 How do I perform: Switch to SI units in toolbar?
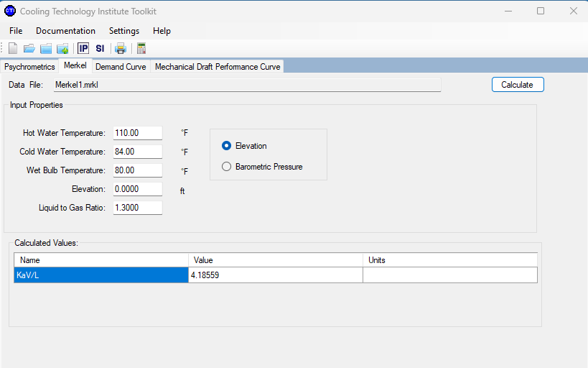coord(100,49)
